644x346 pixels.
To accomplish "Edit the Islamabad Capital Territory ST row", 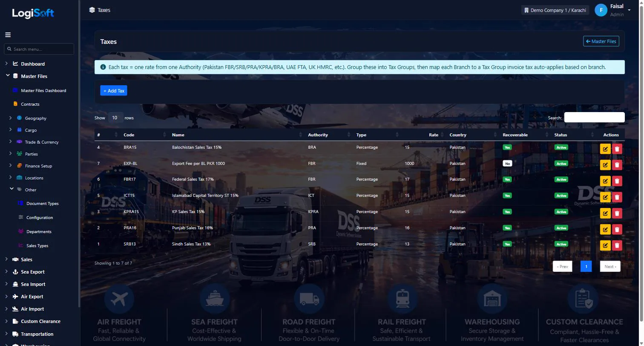I will [605, 197].
